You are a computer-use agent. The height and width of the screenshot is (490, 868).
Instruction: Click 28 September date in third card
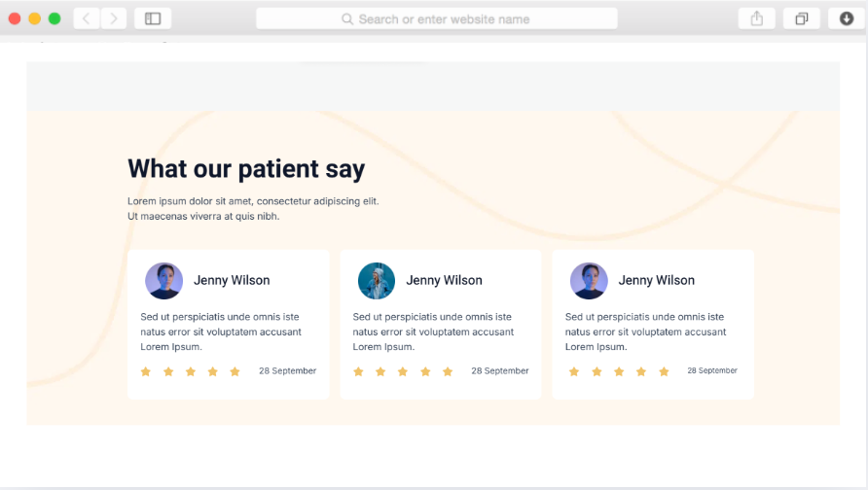tap(712, 370)
